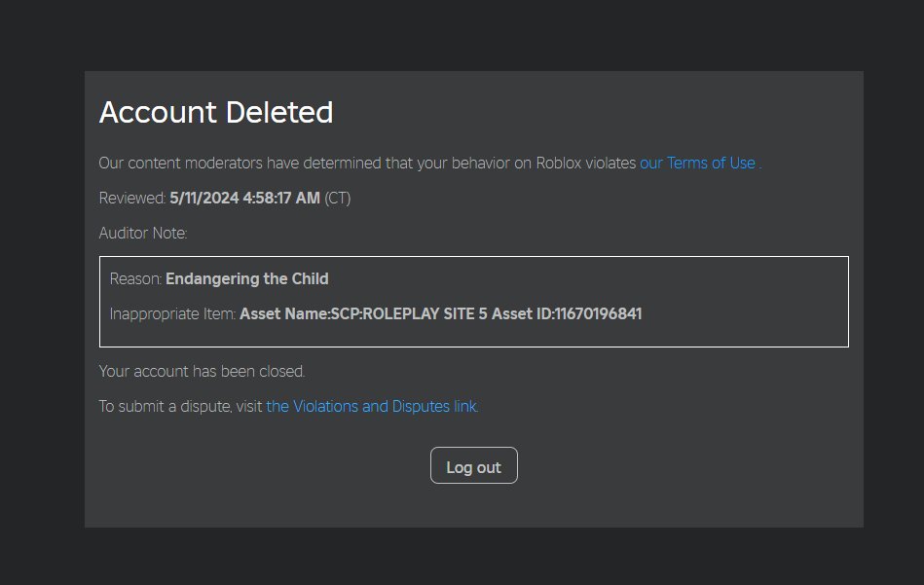Open the Violations and Disputes link
Viewport: 924px width, 585px height.
coord(372,407)
